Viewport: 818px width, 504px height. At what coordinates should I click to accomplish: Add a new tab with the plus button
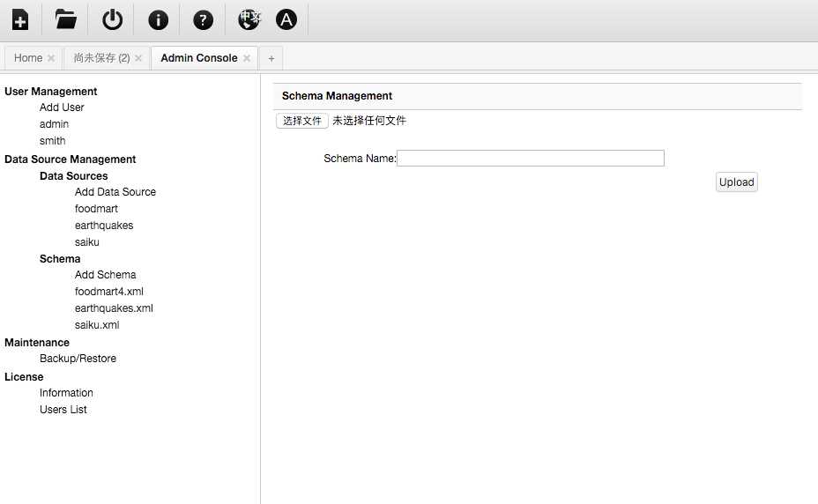tap(271, 58)
